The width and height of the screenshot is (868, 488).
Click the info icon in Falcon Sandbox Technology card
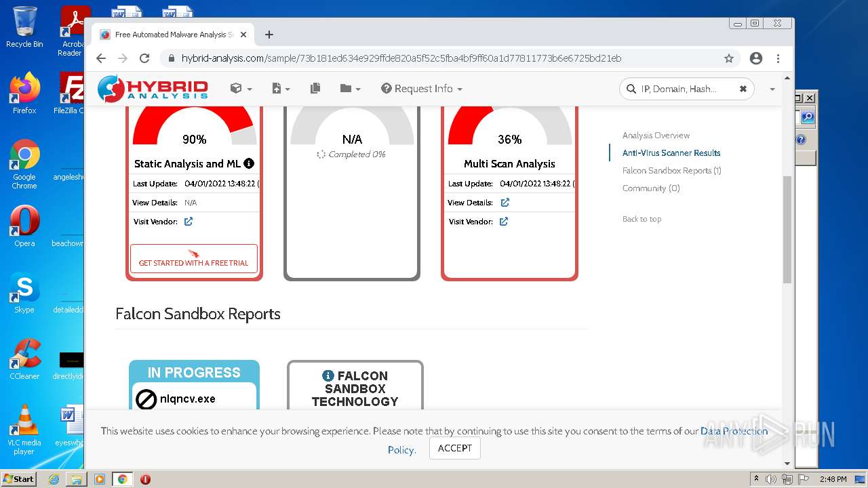(x=328, y=375)
